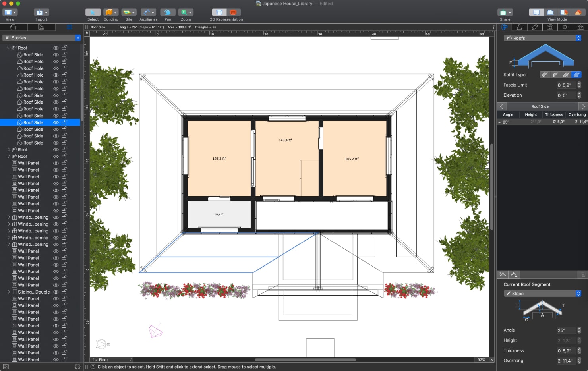Go to next roof side
Viewport: 588px width, 371px height.
click(583, 106)
